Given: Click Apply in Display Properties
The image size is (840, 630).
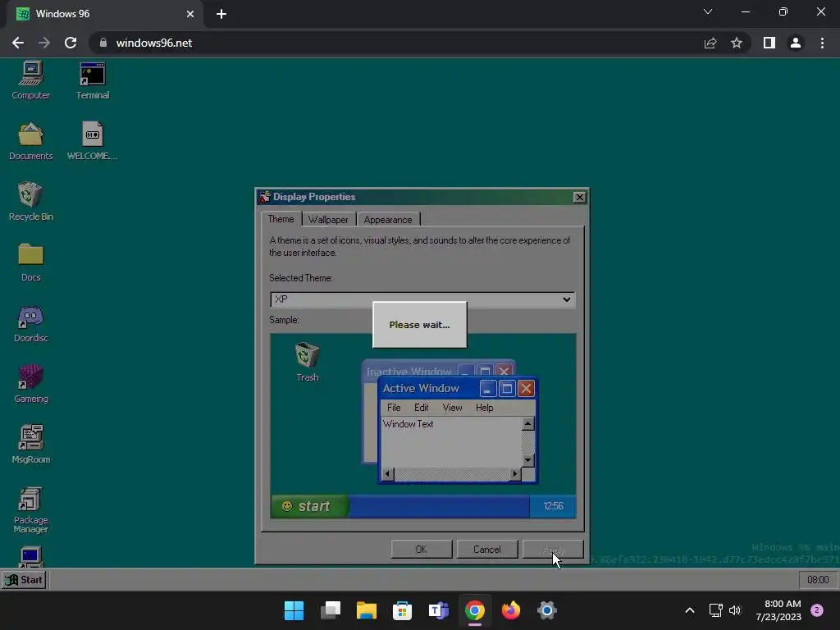Looking at the screenshot, I should [x=553, y=549].
